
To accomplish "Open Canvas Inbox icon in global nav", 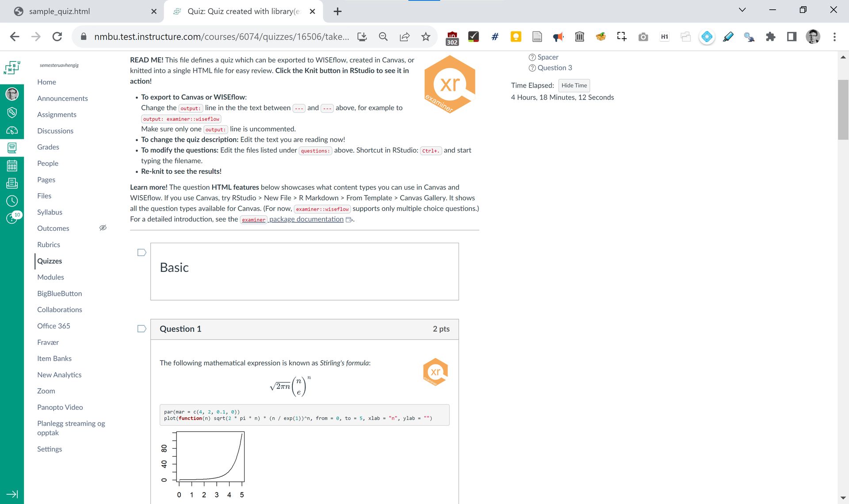I will (x=12, y=183).
